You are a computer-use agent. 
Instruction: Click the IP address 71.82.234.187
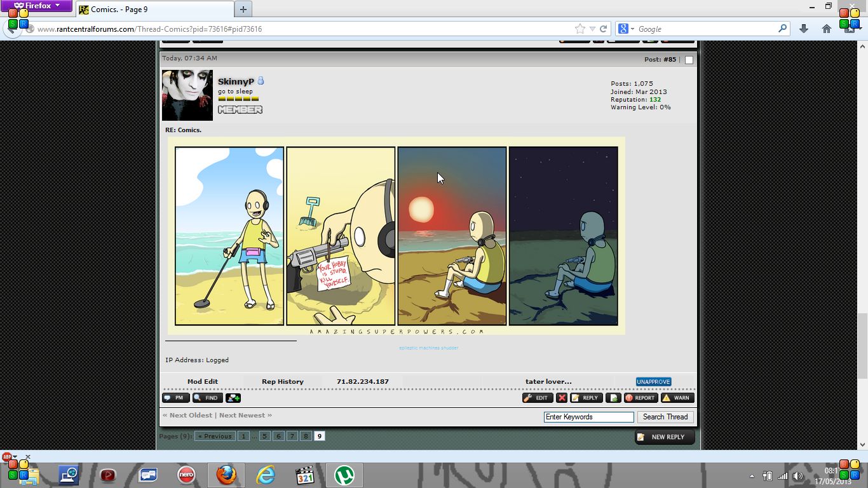(x=363, y=381)
